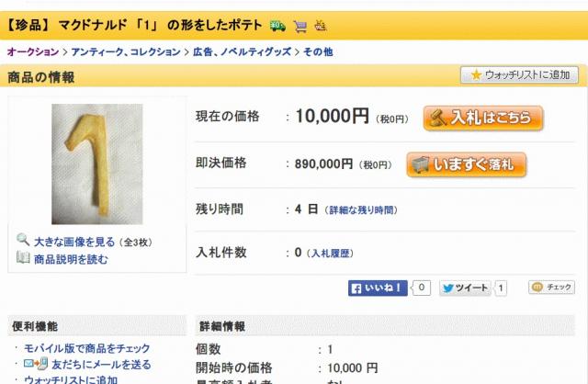Image resolution: width=588 pixels, height=384 pixels.
Task: Place a bid with 入札はこちら button
Action: (483, 118)
